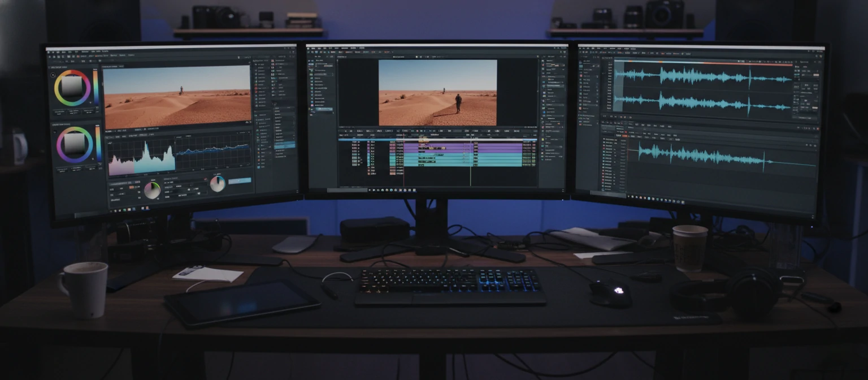Click the playback control icon above the video preview
This screenshot has height=380, width=868.
click(x=420, y=56)
